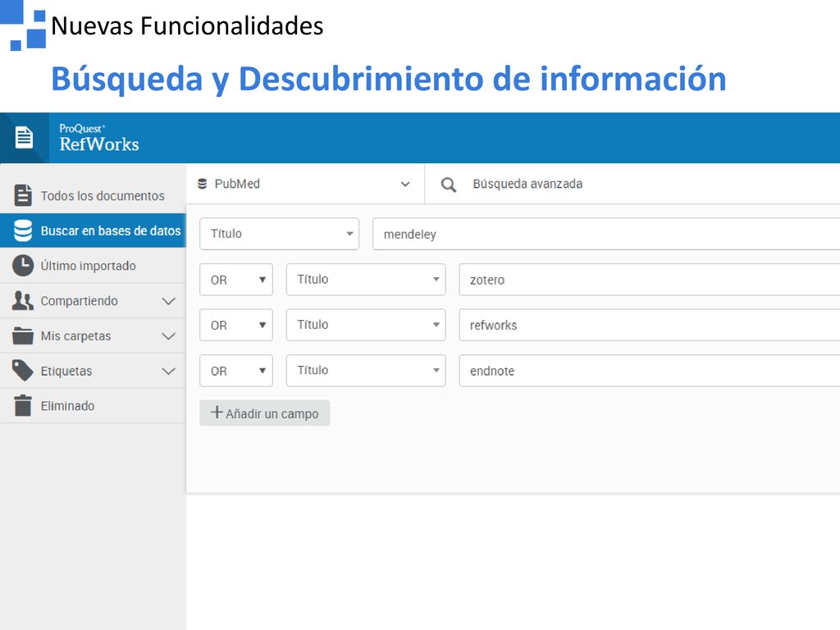Open the Título field dropdown for mendeley
Image resolution: width=840 pixels, height=630 pixels.
pyautogui.click(x=279, y=234)
